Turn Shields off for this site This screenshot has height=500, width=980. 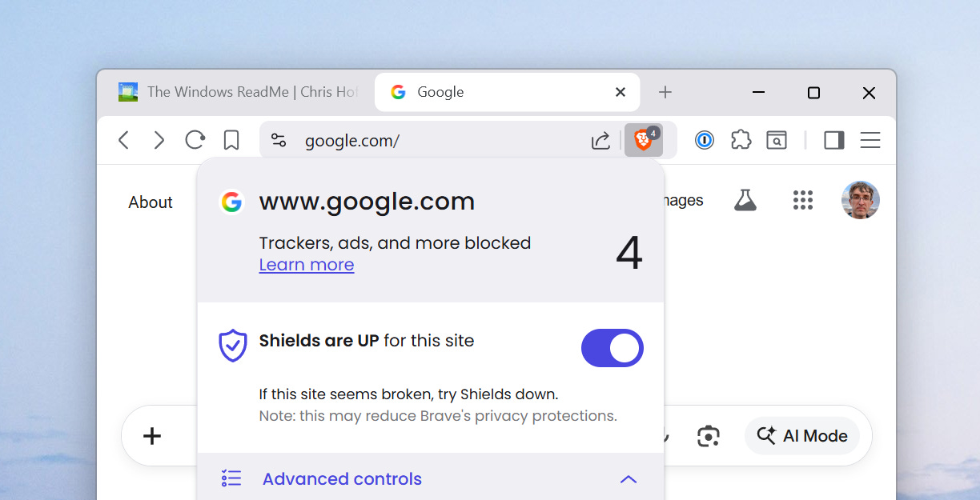tap(612, 348)
